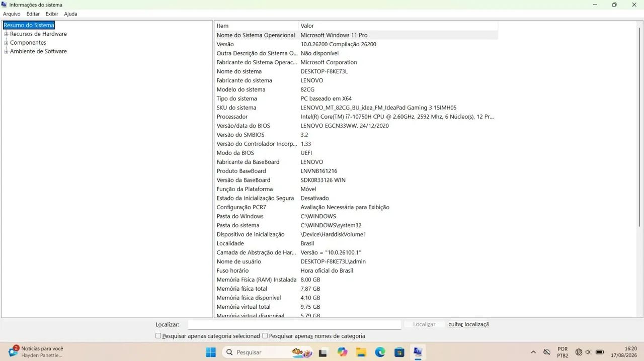Open Microsoft Store from the taskbar
The height and width of the screenshot is (361, 644).
(x=399, y=352)
